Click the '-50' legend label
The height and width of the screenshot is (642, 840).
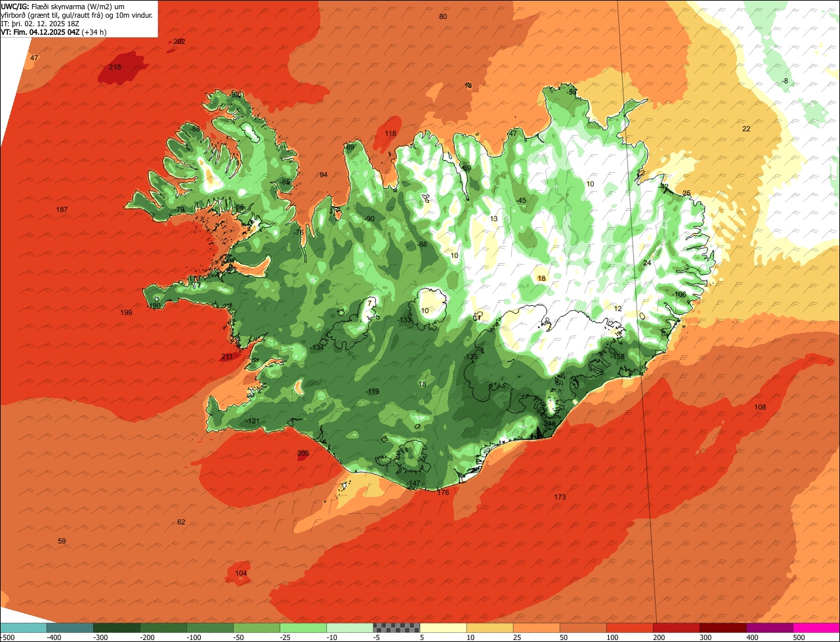[x=239, y=637]
